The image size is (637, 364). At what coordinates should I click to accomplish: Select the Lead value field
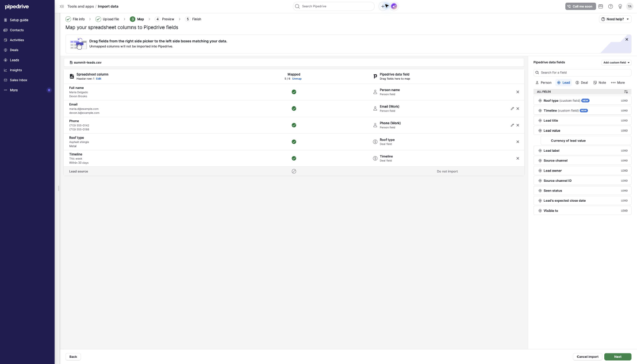point(582,130)
